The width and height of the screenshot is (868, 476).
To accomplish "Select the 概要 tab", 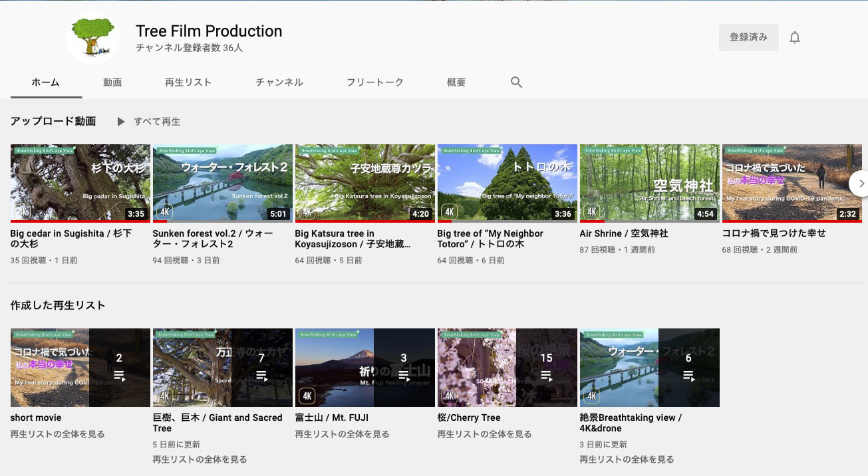I will [x=456, y=82].
